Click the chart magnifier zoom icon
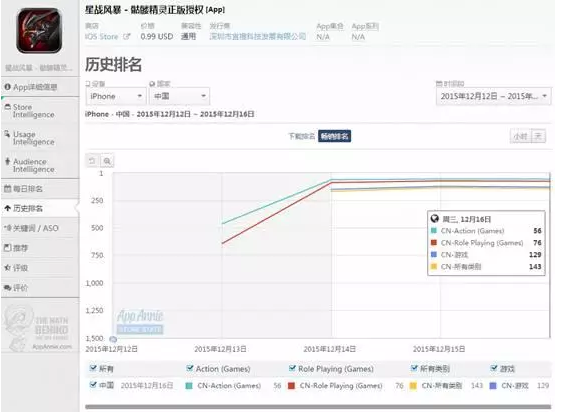Viewport: 574px width, 415px height. click(x=107, y=161)
